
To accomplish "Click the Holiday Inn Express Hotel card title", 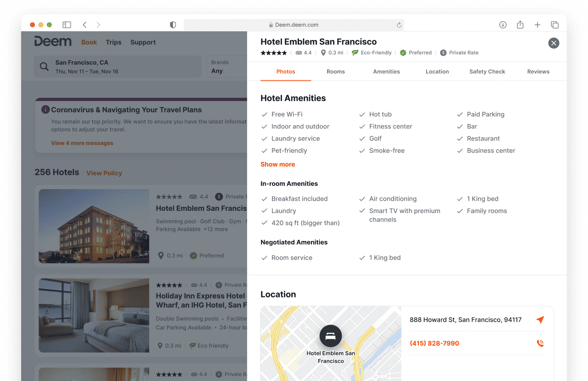I will coord(201,301).
